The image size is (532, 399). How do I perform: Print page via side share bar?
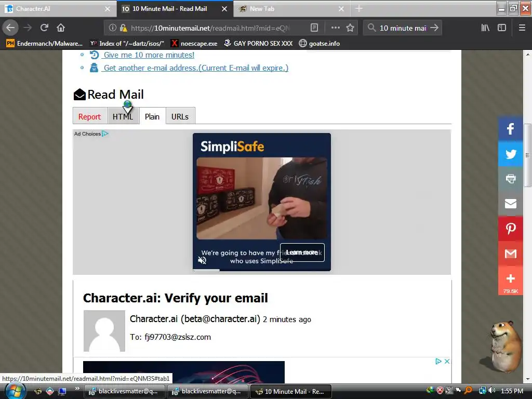pos(510,179)
